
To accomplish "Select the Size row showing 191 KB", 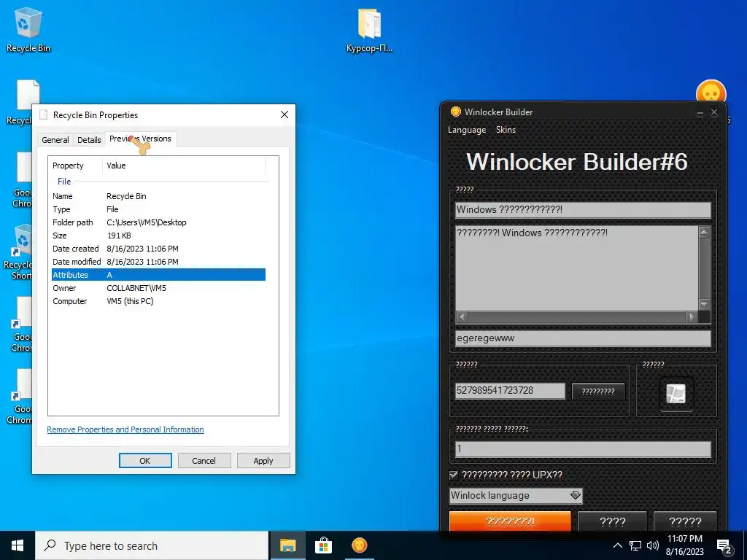I will [x=158, y=236].
